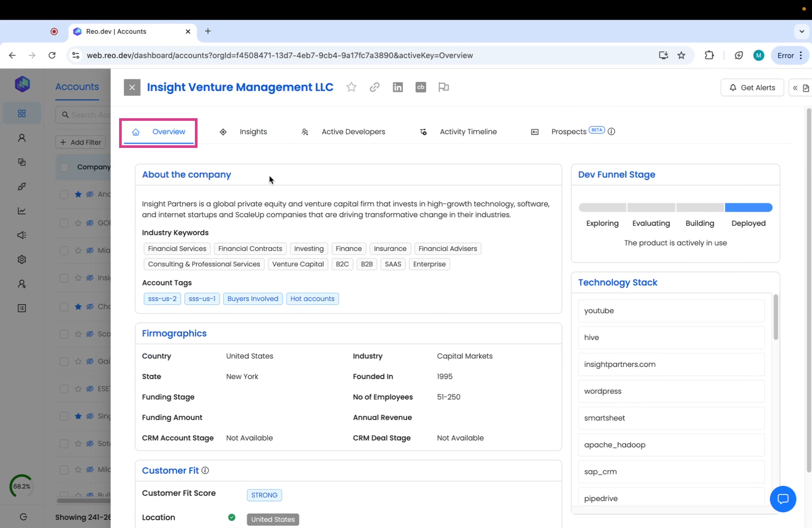Screen dimensions: 812x528
Task: Click the Get Alerts button
Action: coord(752,88)
